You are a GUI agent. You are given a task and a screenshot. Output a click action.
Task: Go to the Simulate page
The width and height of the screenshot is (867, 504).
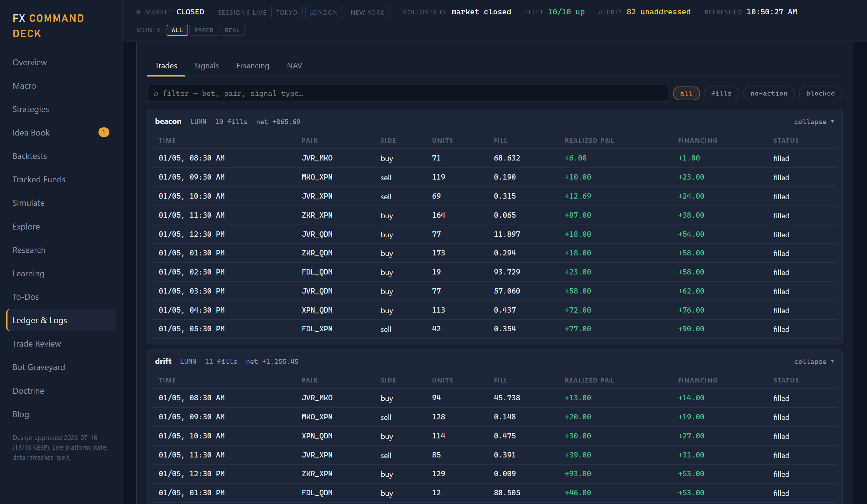pyautogui.click(x=61, y=203)
